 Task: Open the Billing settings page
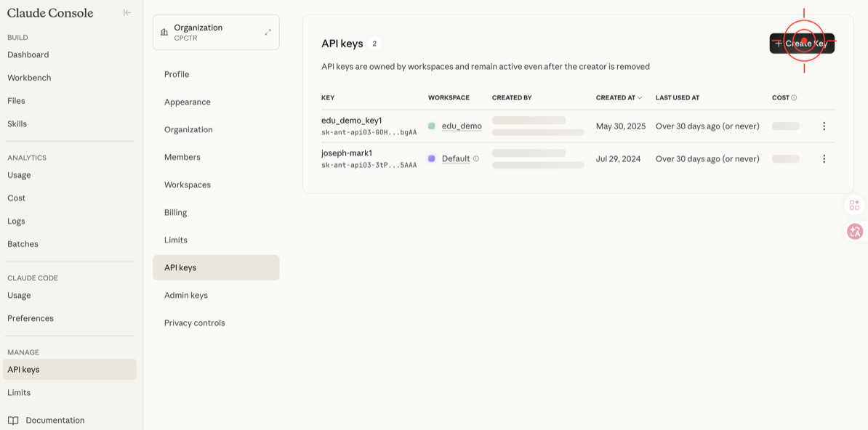(x=175, y=213)
